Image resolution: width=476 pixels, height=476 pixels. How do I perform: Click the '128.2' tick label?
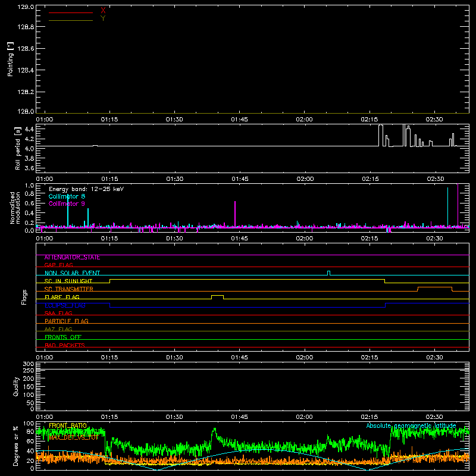click(x=26, y=92)
